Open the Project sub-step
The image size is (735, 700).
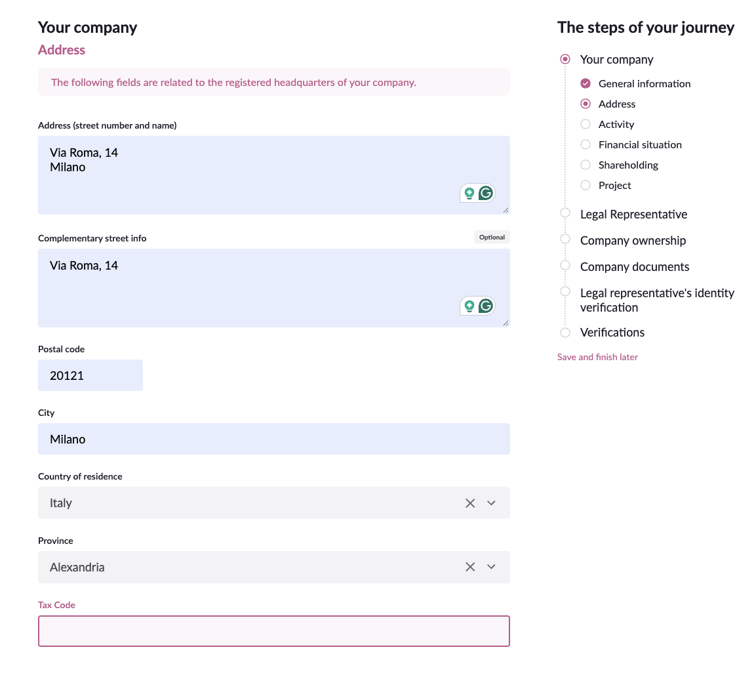(x=614, y=185)
